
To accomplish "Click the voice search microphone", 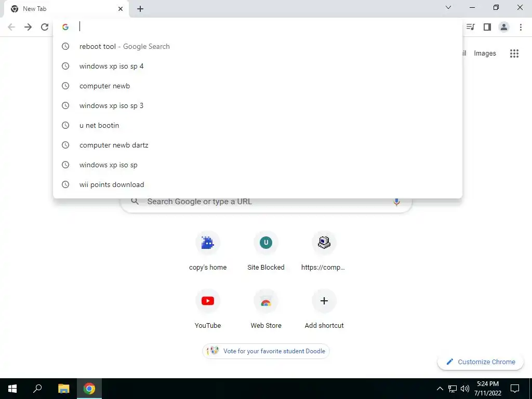I will [396, 202].
